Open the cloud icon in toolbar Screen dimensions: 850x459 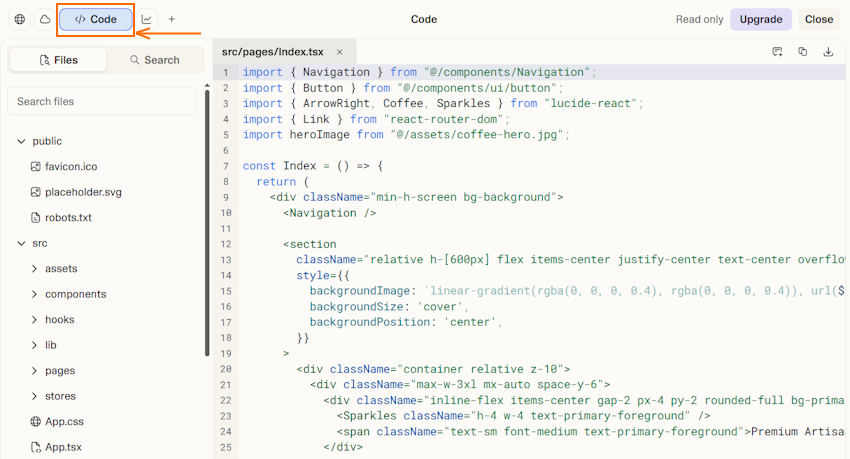45,19
